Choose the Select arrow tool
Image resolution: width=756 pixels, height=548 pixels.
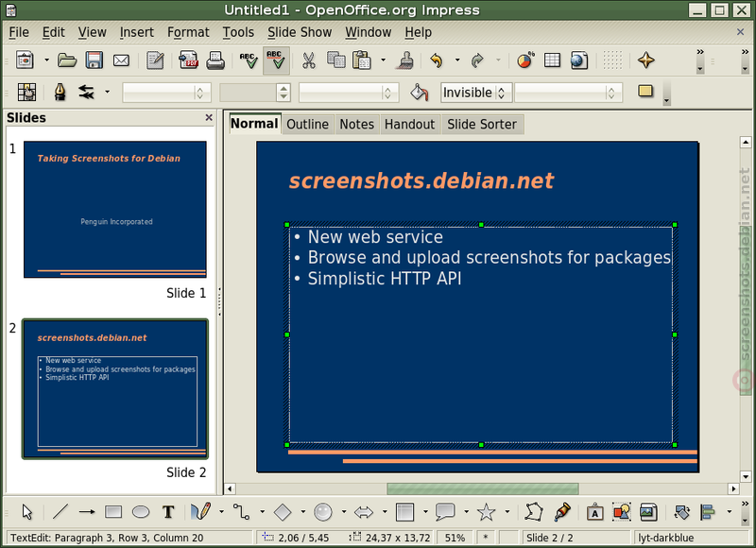tap(27, 511)
